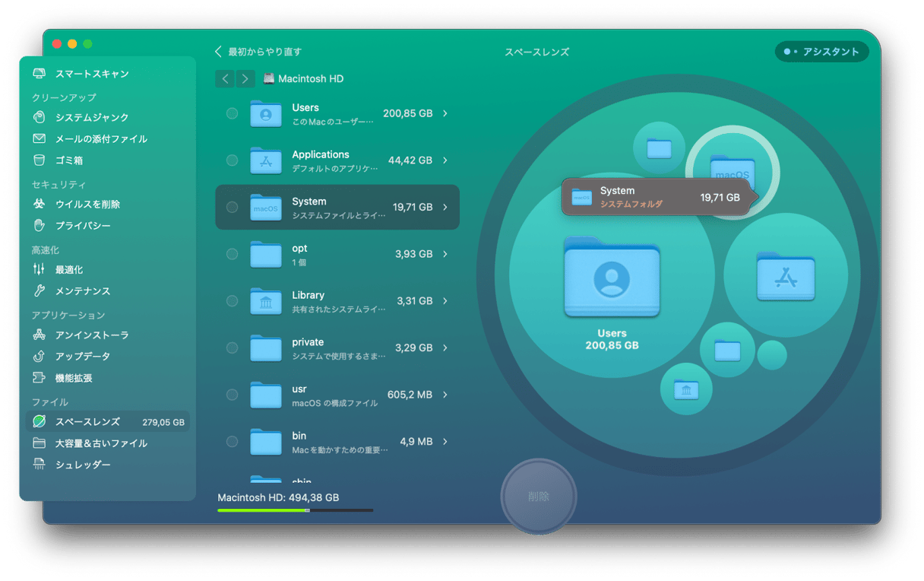Expand the Users folder chevron
This screenshot has height=581, width=924.
(x=445, y=113)
